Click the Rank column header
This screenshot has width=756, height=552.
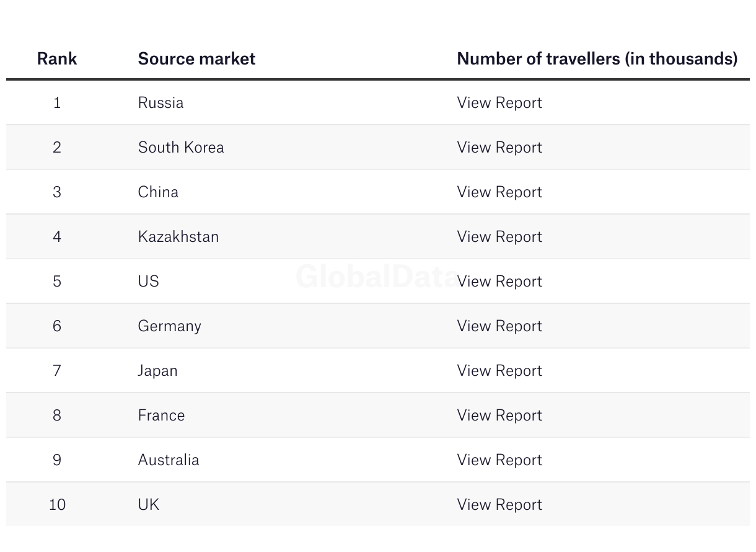tap(57, 58)
